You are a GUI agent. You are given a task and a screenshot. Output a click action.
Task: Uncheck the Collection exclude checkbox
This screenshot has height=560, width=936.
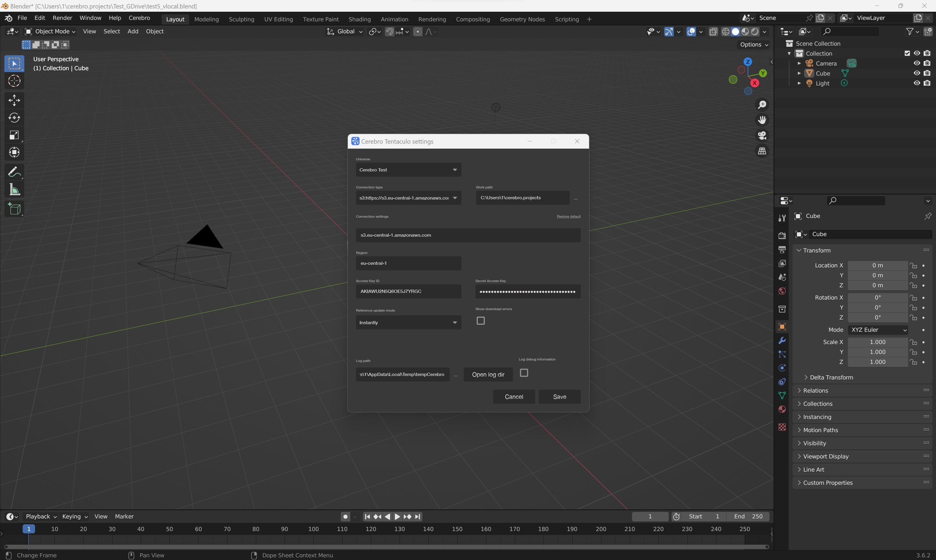pos(907,53)
